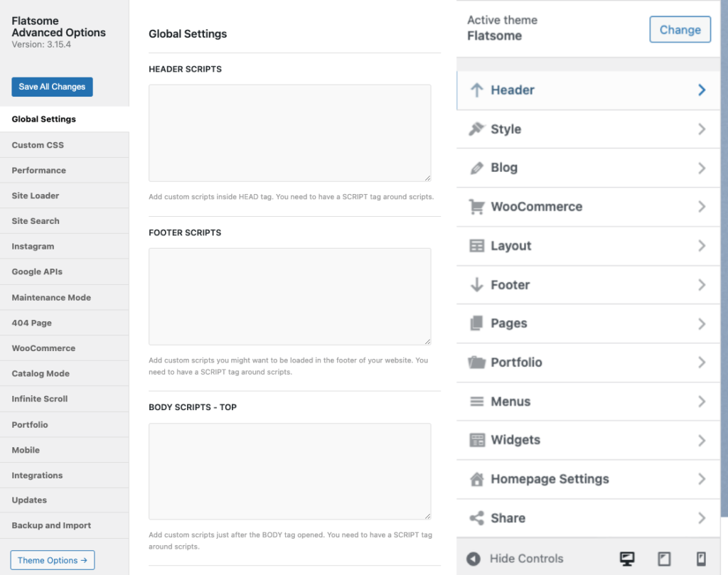Focus the Header Scripts text area
This screenshot has width=728, height=575.
tap(290, 133)
